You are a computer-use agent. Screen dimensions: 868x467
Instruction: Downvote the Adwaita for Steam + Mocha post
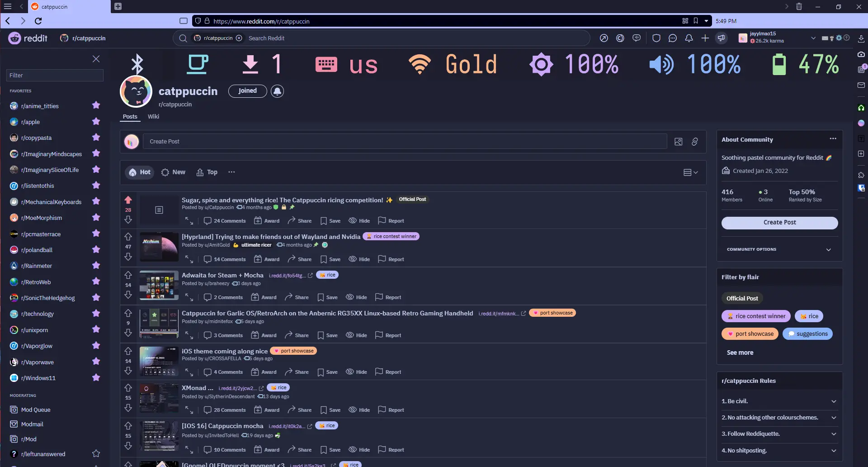(x=128, y=295)
